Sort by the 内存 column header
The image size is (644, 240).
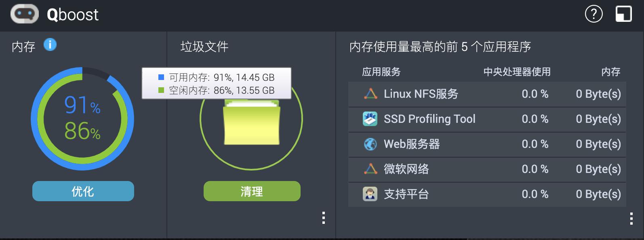(611, 72)
